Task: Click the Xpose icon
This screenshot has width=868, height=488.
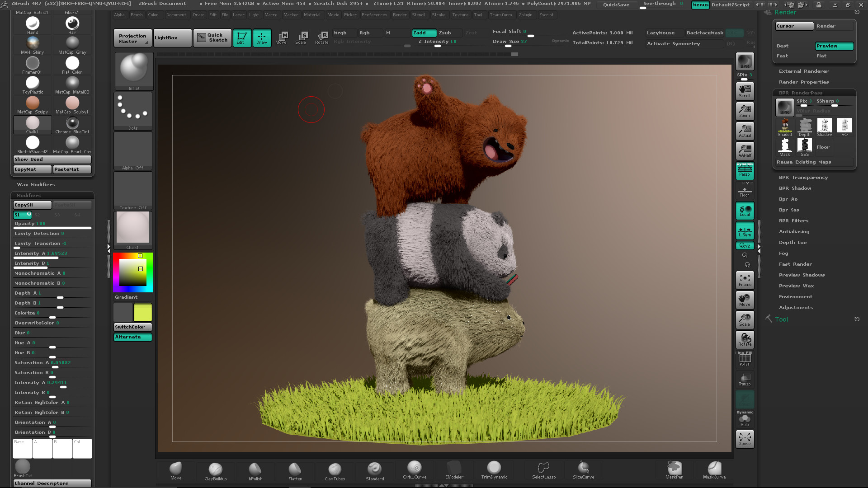Action: (x=745, y=439)
